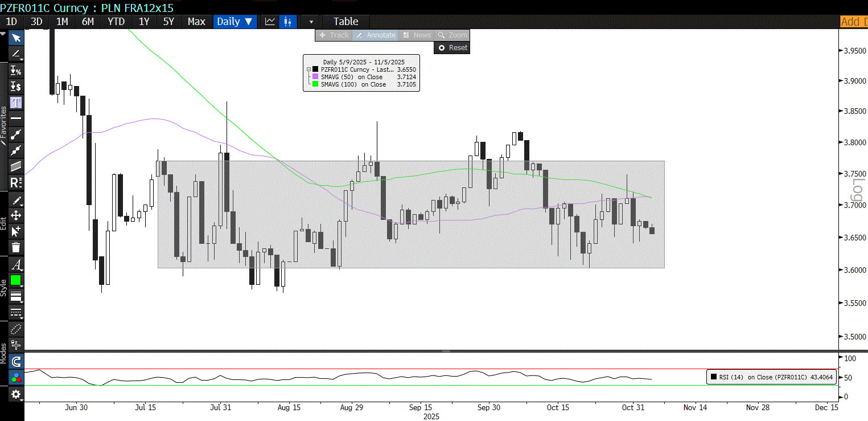Expand the line style dropdown
Screen dimensions: 868x421
pos(16,297)
